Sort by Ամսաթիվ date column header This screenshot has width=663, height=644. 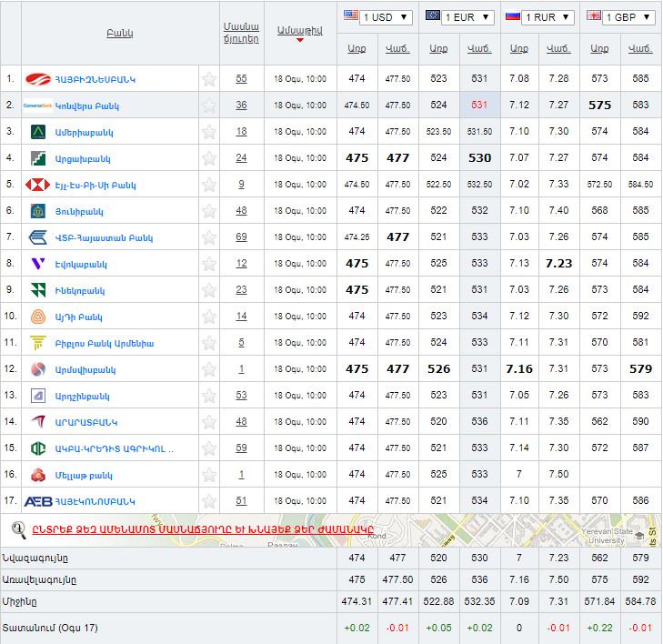[299, 30]
